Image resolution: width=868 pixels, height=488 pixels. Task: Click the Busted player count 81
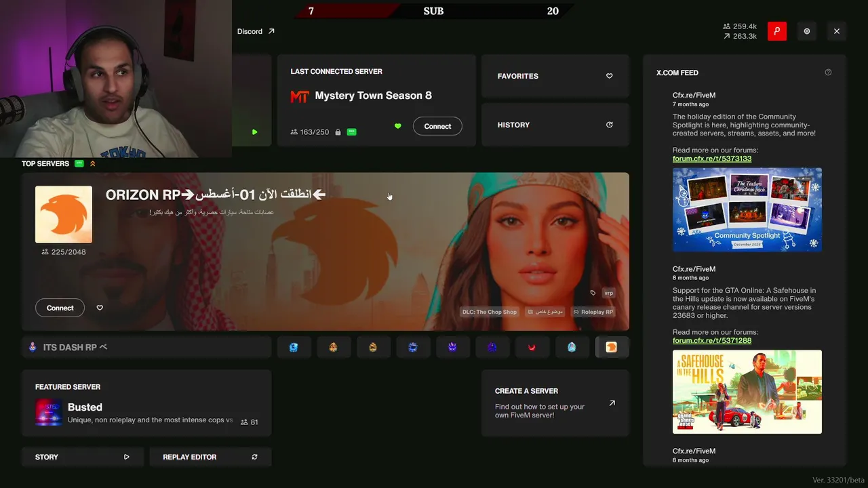tap(250, 422)
